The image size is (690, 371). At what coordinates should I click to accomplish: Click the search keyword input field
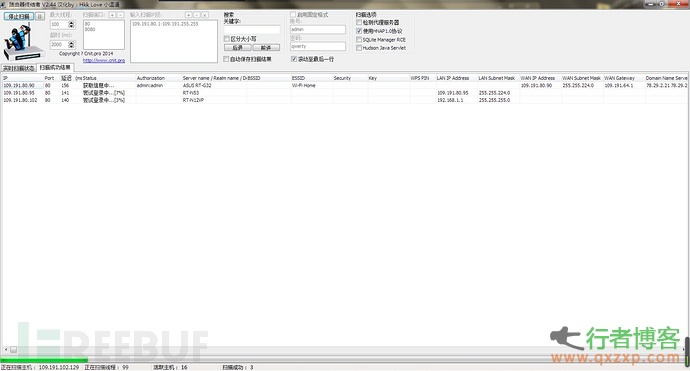click(252, 29)
